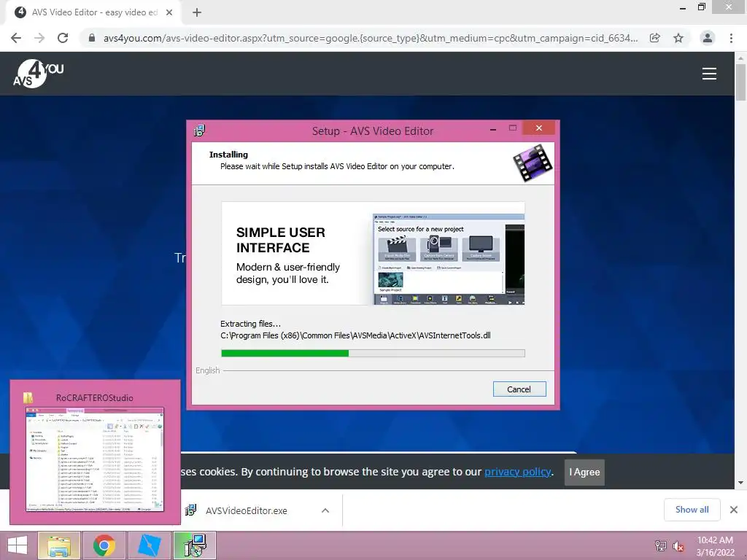
Task: Open Chrome three-dot menu
Action: point(731,38)
